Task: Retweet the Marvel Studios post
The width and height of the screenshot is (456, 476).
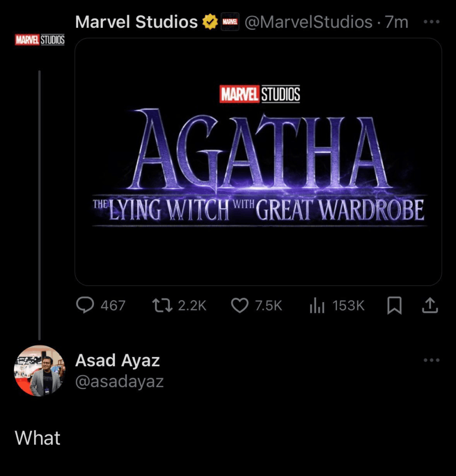Action: tap(161, 305)
